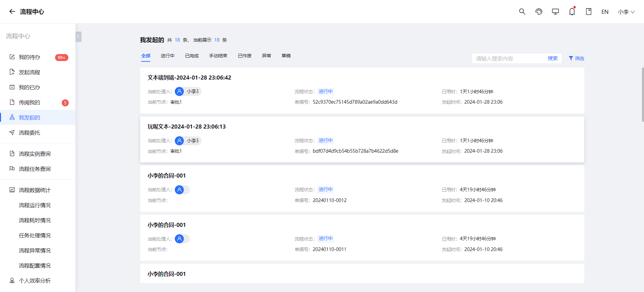Open 文本端到端-2024-01-28 23:06:42 process

click(190, 78)
